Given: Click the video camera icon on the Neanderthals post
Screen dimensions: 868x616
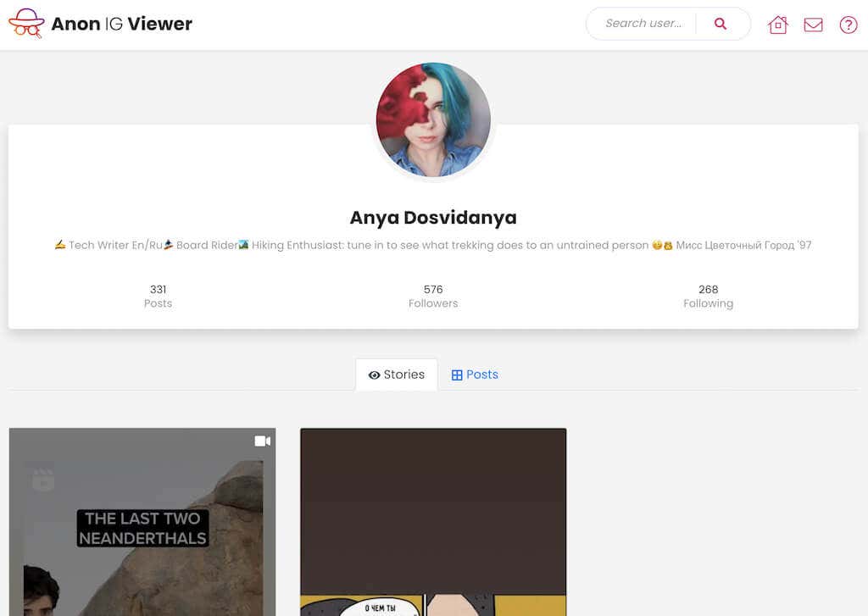Looking at the screenshot, I should coord(261,441).
